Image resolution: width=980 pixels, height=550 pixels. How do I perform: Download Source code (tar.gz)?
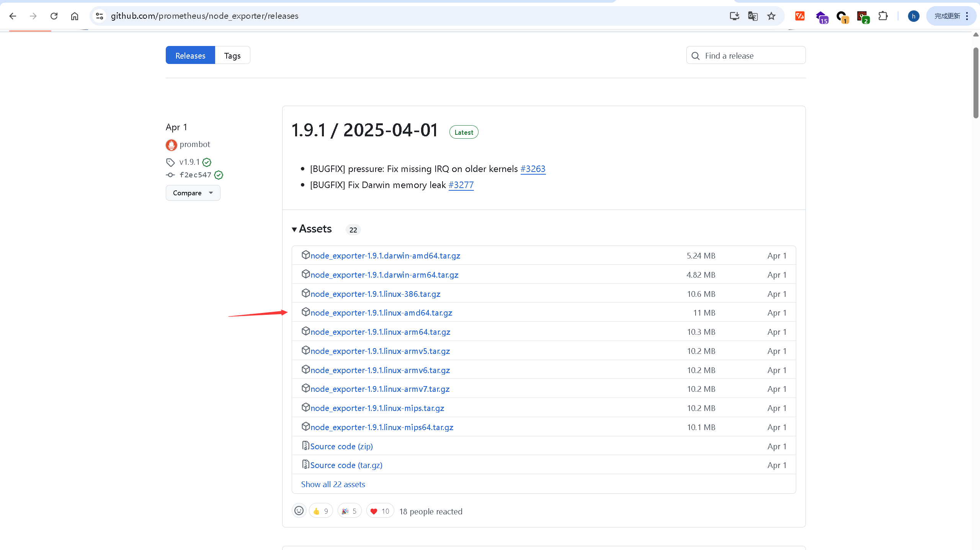[x=346, y=465]
